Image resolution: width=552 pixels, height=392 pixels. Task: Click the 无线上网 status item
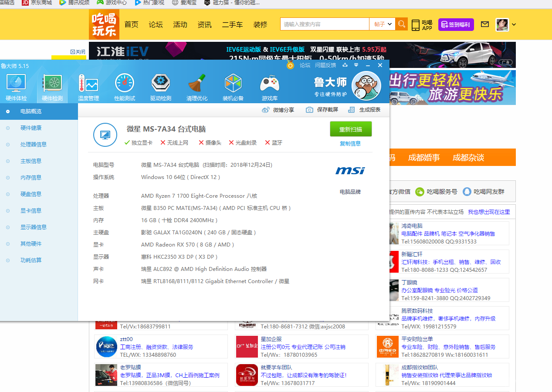[x=174, y=143]
